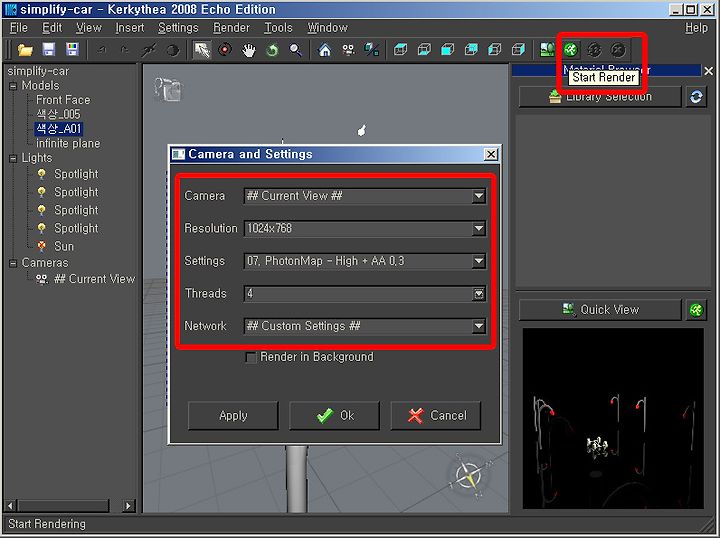
Task: Open the Tools menu
Action: 278,28
